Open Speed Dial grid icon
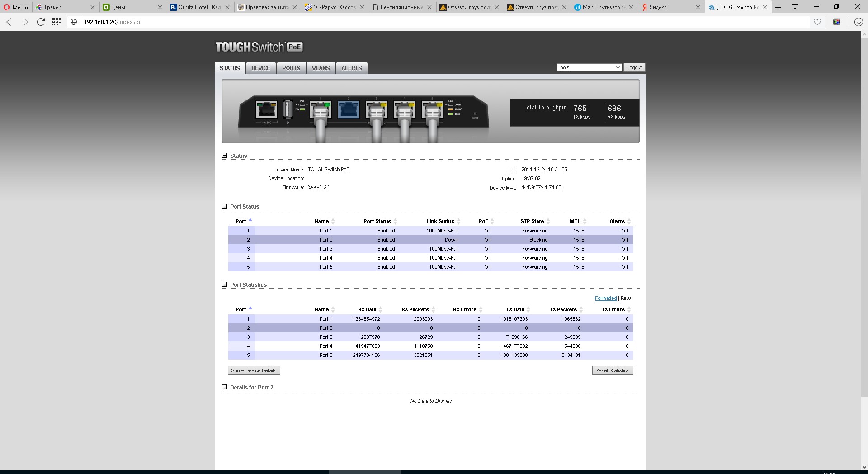 pyautogui.click(x=57, y=22)
